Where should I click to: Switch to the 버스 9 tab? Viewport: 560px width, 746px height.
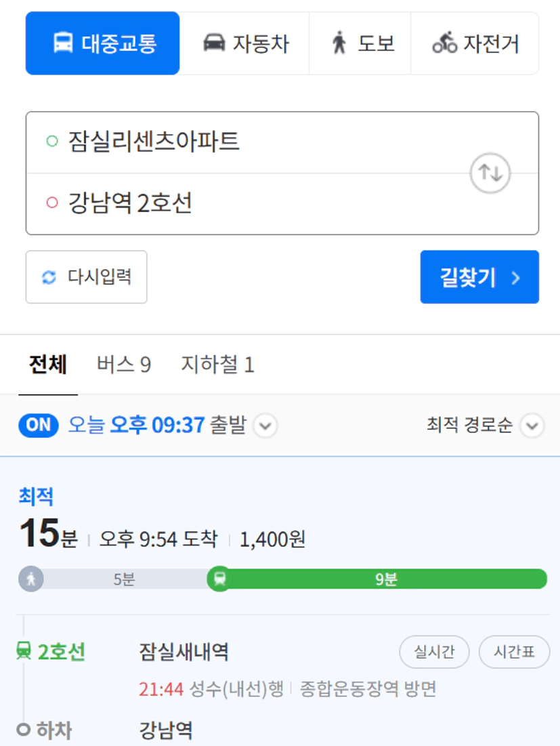coord(124,365)
